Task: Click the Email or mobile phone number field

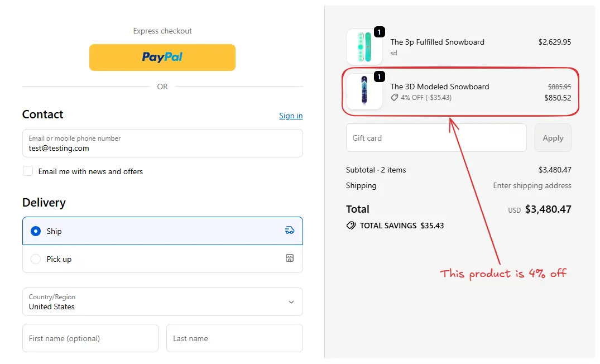Action: pos(162,143)
